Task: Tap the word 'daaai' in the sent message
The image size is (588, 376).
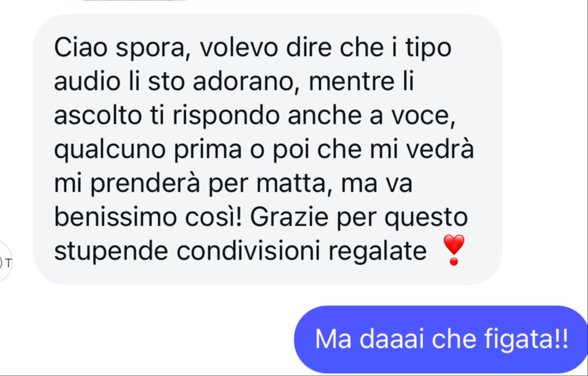Action: tap(391, 339)
